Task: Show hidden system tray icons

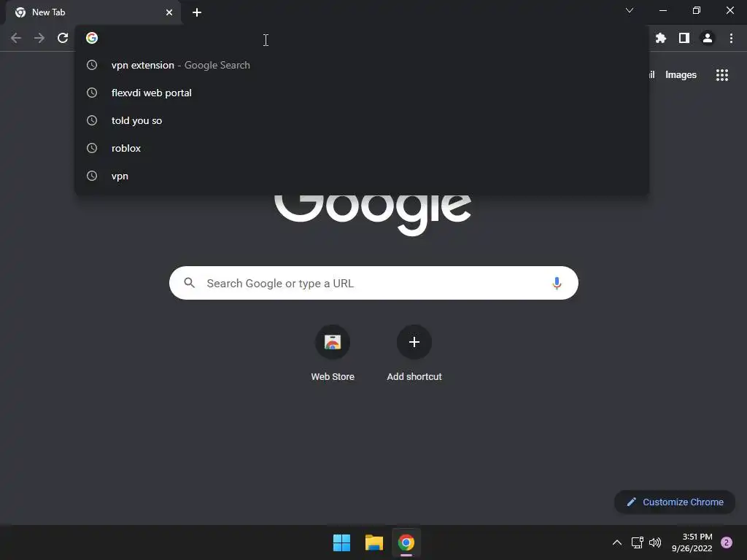Action: pyautogui.click(x=617, y=542)
